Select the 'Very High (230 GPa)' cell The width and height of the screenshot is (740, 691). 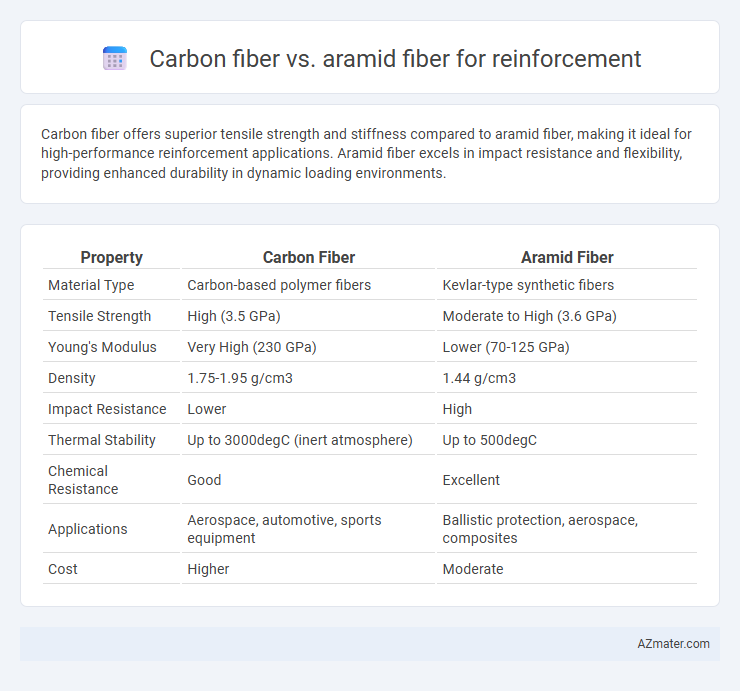click(x=252, y=347)
